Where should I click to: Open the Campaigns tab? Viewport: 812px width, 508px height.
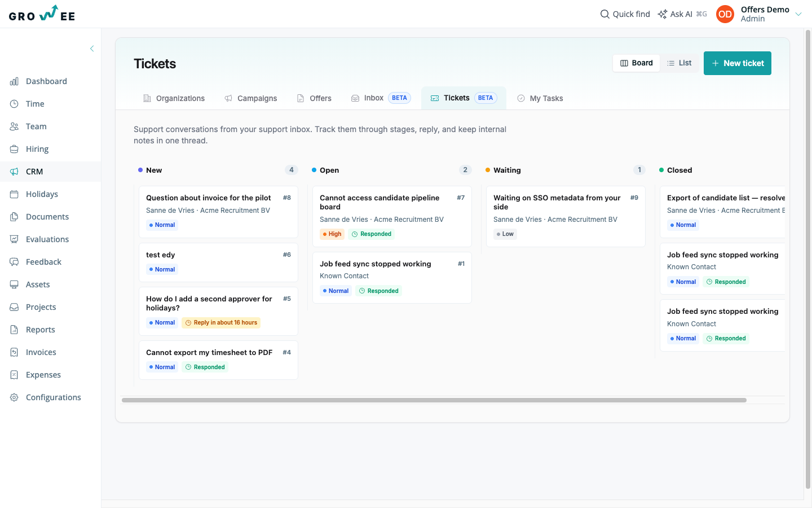251,98
